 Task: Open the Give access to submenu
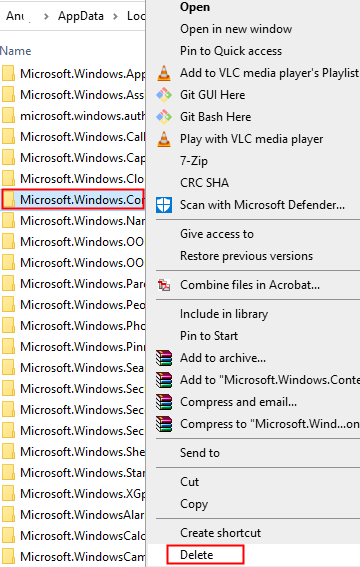(217, 234)
